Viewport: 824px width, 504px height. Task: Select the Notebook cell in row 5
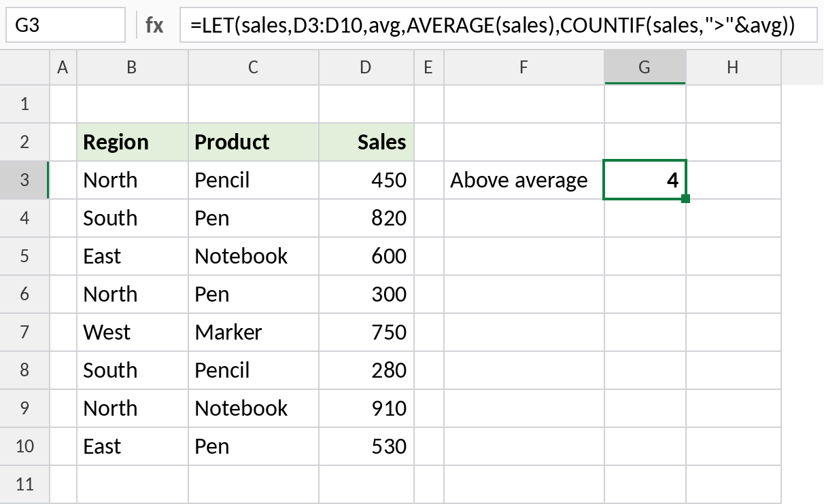pyautogui.click(x=254, y=256)
